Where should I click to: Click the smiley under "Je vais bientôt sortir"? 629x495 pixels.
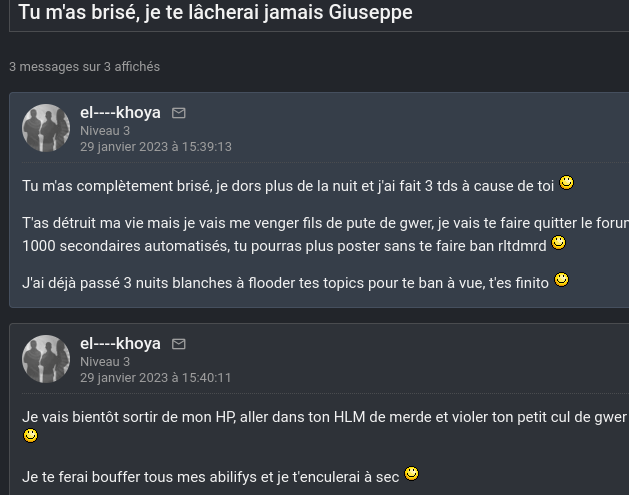30,436
